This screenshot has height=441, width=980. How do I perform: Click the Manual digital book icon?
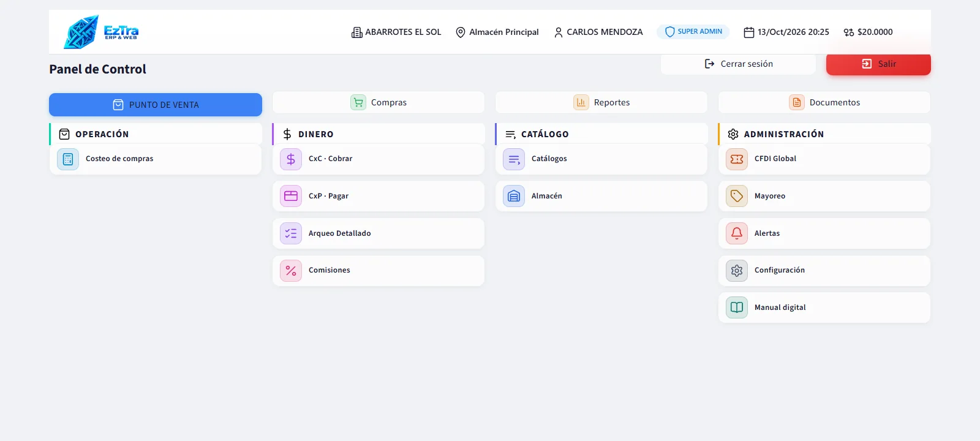pos(737,307)
